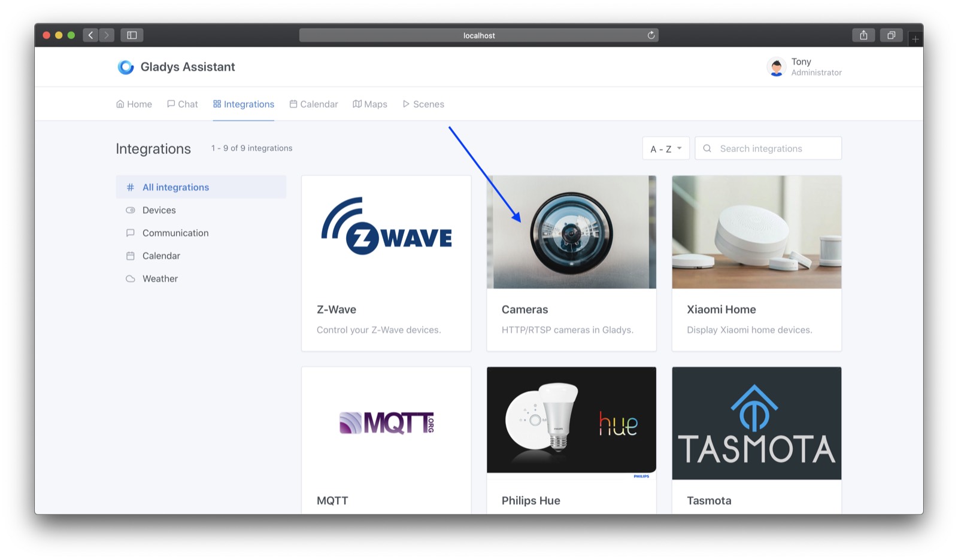Image resolution: width=958 pixels, height=560 pixels.
Task: Switch to the Chat tab
Action: click(183, 104)
